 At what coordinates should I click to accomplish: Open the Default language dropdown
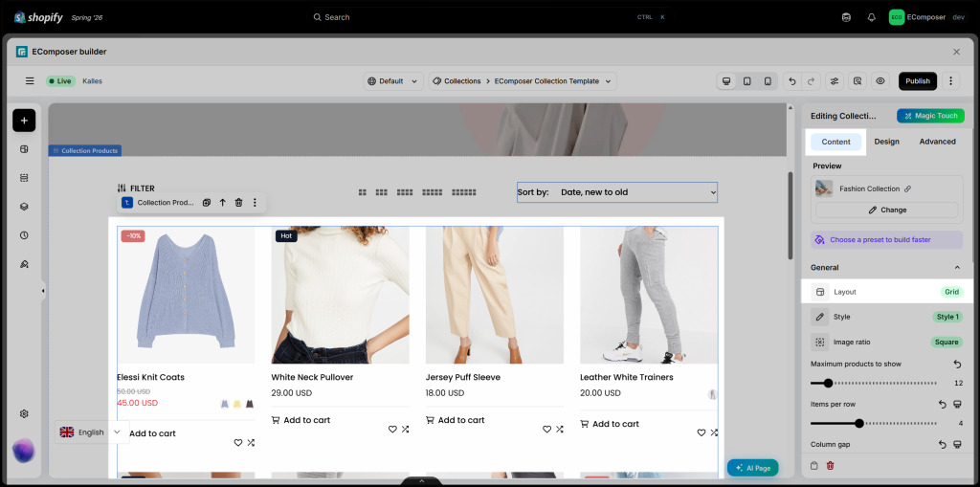[393, 81]
